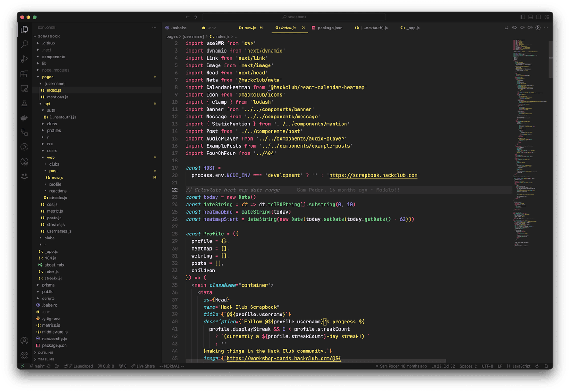Viewport: 570px width, 392px height.
Task: Open the Docker panel from activity bar
Action: [x=24, y=117]
